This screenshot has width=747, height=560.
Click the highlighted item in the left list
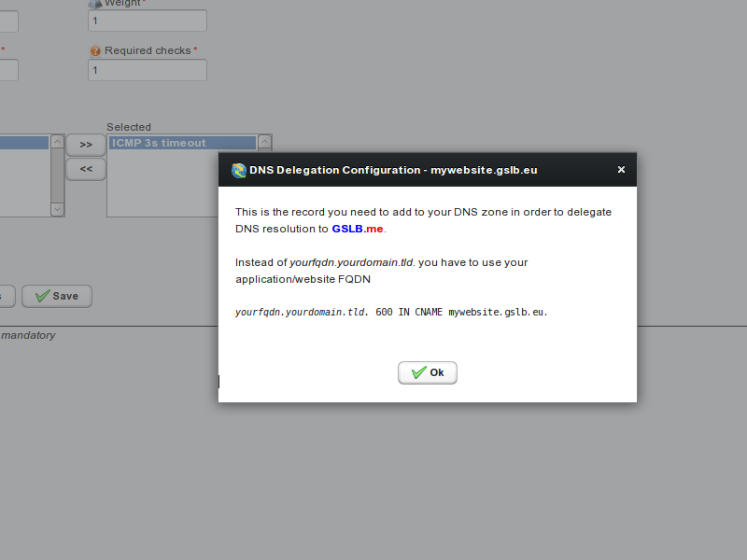[24, 143]
